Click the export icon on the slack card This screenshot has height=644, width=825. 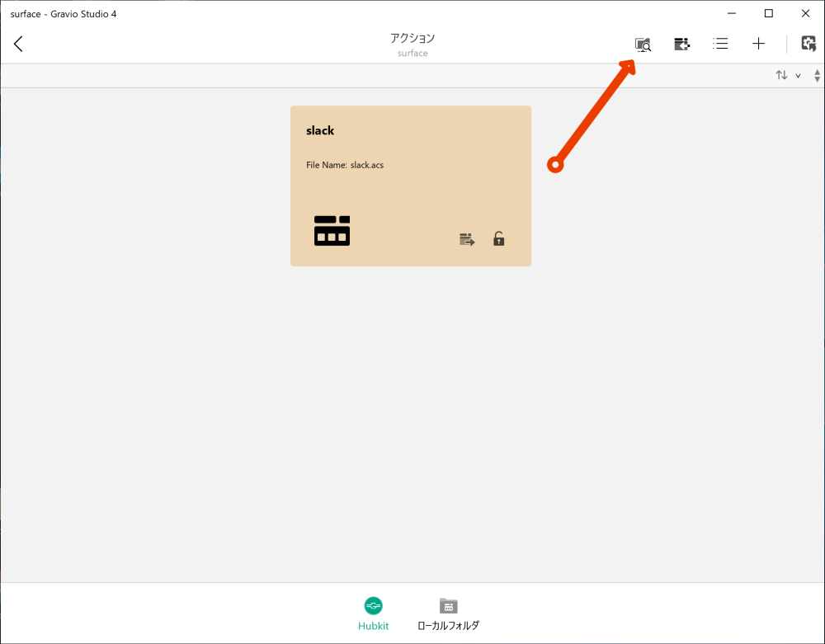[x=467, y=239]
